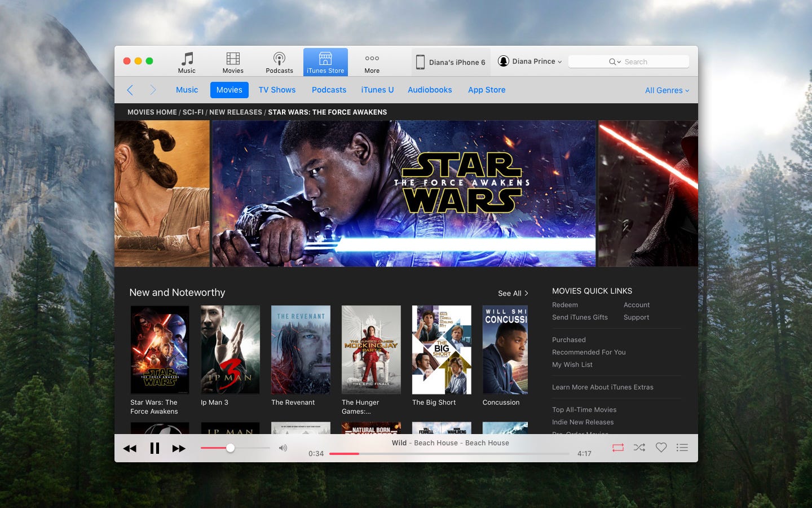The width and height of the screenshot is (812, 508).
Task: Open the More options icon
Action: tap(372, 62)
